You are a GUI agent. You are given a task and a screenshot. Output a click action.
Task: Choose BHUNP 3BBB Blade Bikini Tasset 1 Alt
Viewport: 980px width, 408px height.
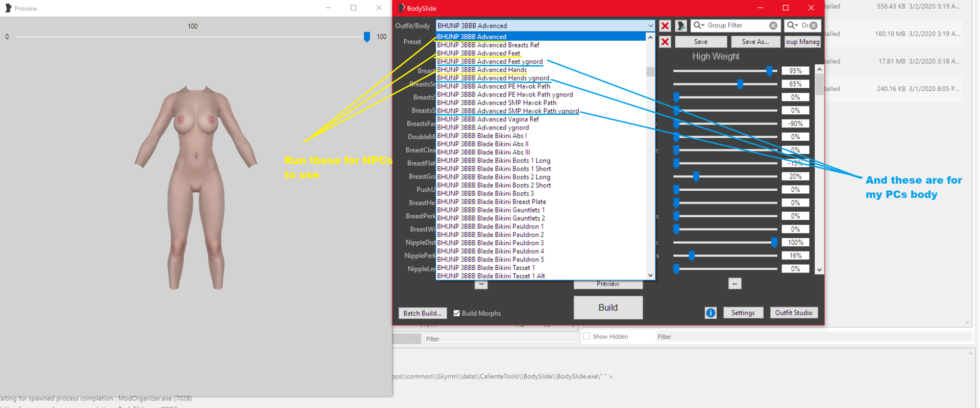coord(541,276)
